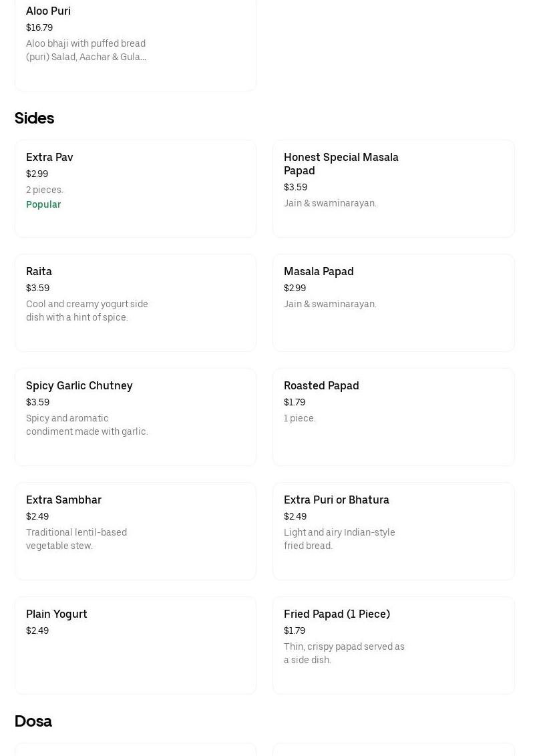537x756 pixels.
Task: Click the Fried Papad crispy description text
Action: click(344, 653)
